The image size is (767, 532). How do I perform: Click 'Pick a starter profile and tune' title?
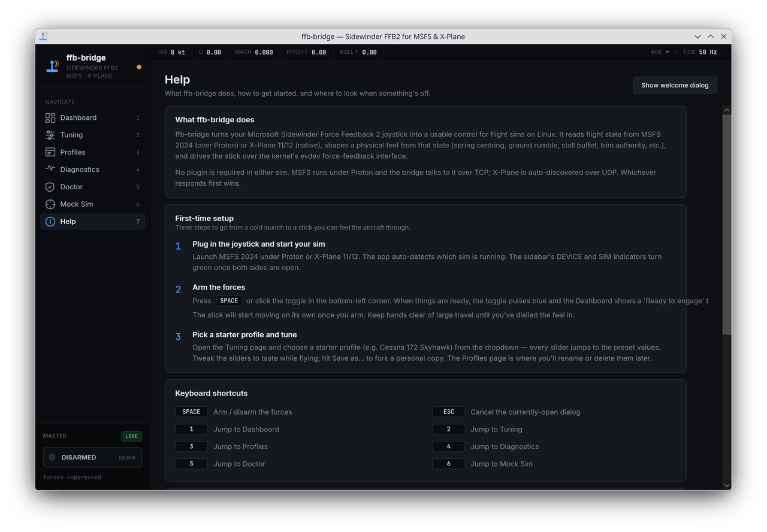244,335
